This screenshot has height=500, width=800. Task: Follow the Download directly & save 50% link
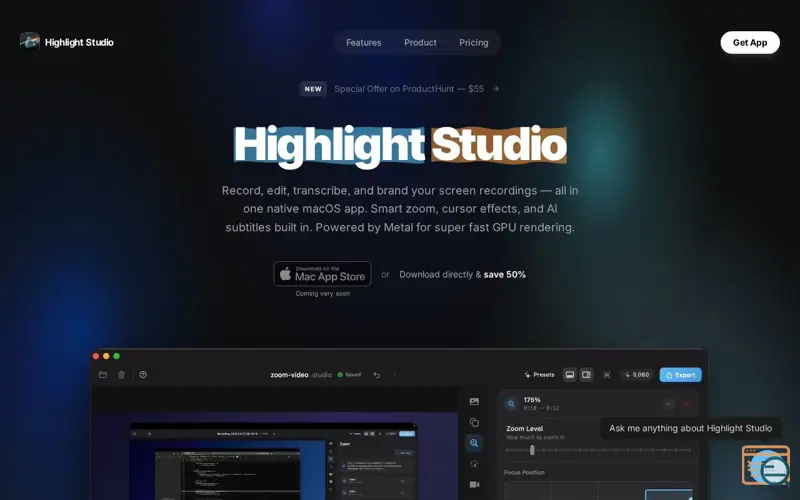coord(462,274)
